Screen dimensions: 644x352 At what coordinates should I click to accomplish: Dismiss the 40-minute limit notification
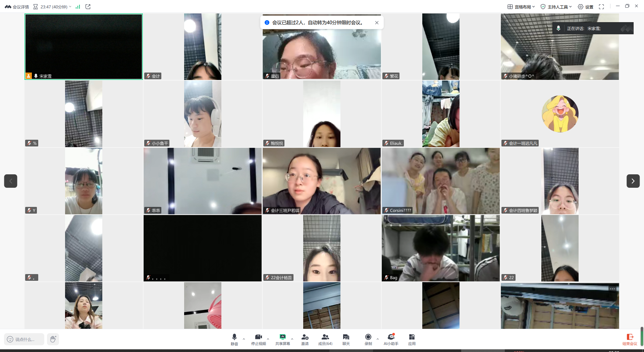[377, 23]
